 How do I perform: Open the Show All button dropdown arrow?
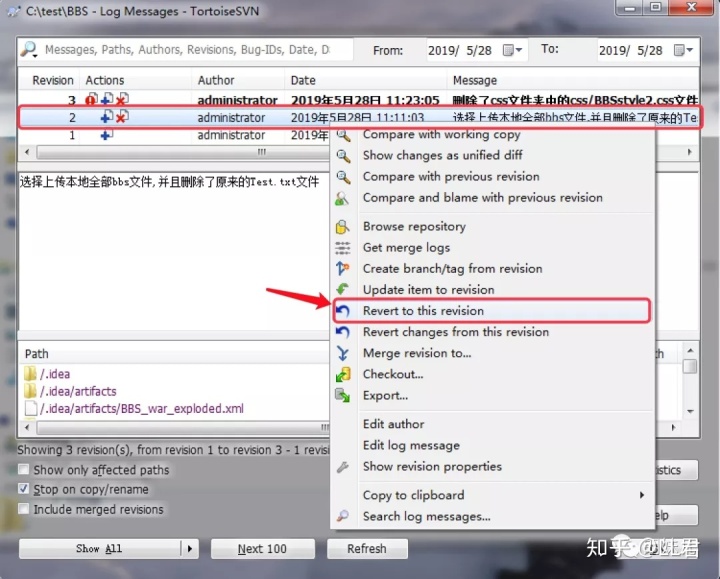[x=190, y=549]
